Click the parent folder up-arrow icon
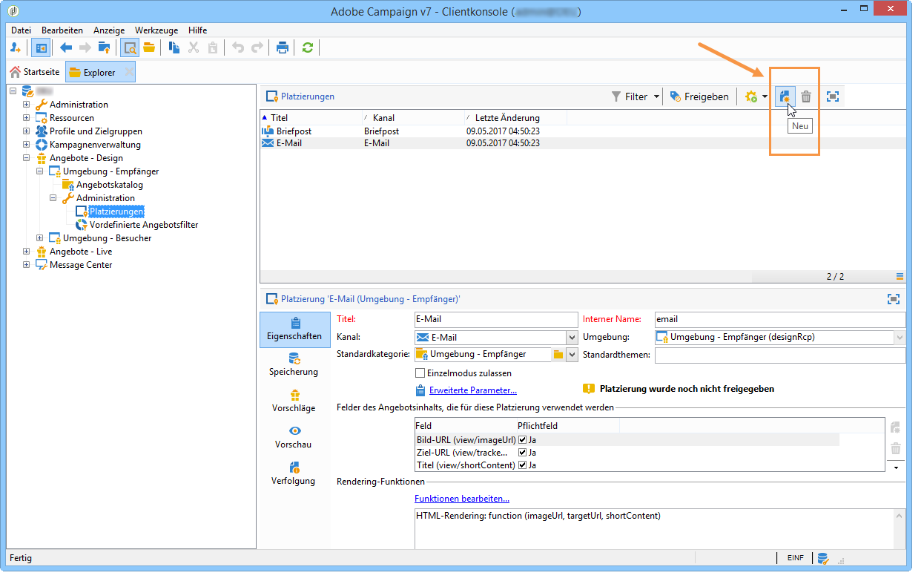The width and height of the screenshot is (924, 587). tap(105, 47)
